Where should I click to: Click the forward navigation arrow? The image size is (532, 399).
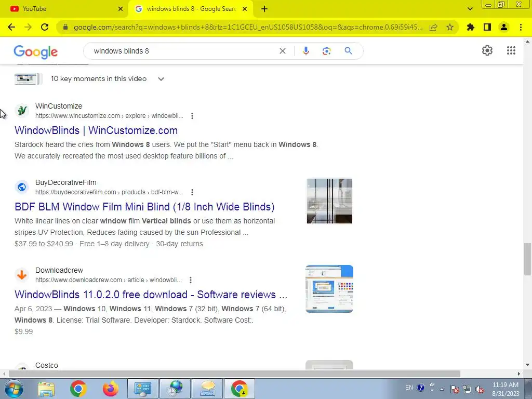coord(28,27)
